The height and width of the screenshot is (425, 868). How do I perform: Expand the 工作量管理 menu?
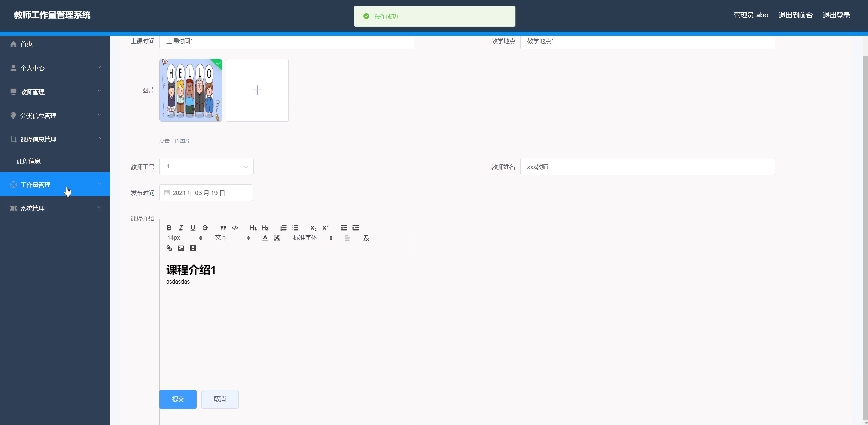[55, 184]
